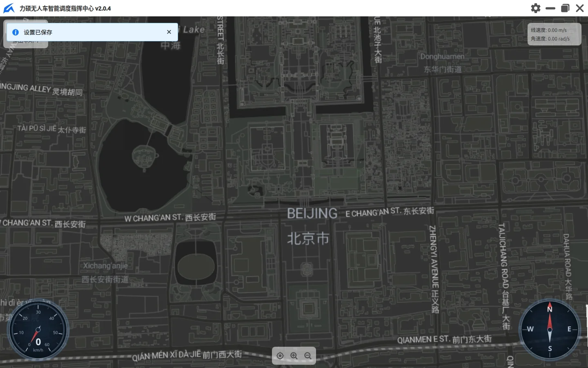Zoom out on the map using magnifier minus
Screen dimensions: 588x368
pyautogui.click(x=308, y=356)
